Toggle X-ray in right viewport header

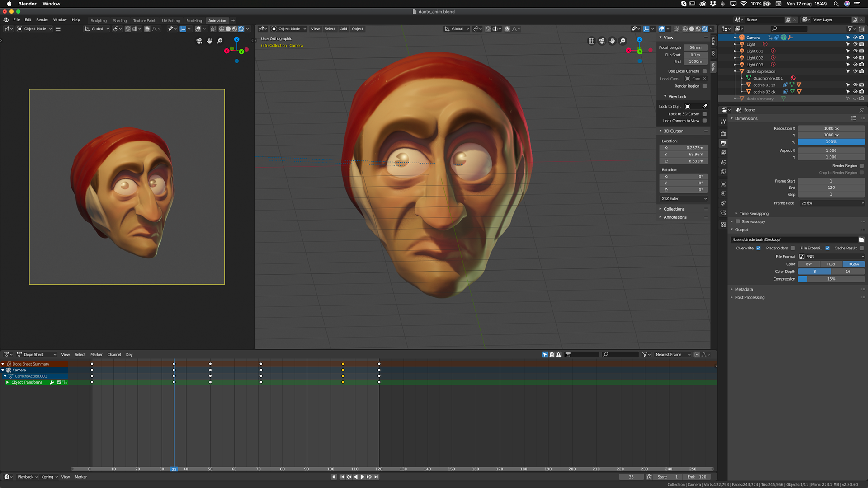click(x=677, y=29)
